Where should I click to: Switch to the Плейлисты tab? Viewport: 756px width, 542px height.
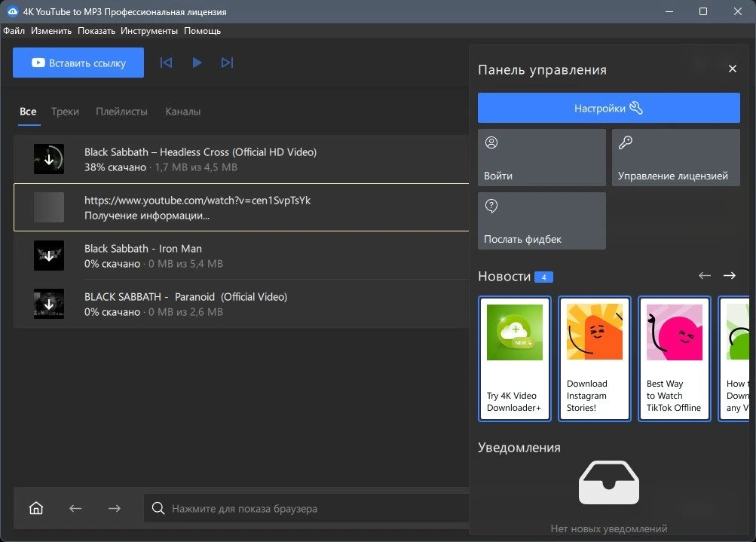[x=121, y=112]
